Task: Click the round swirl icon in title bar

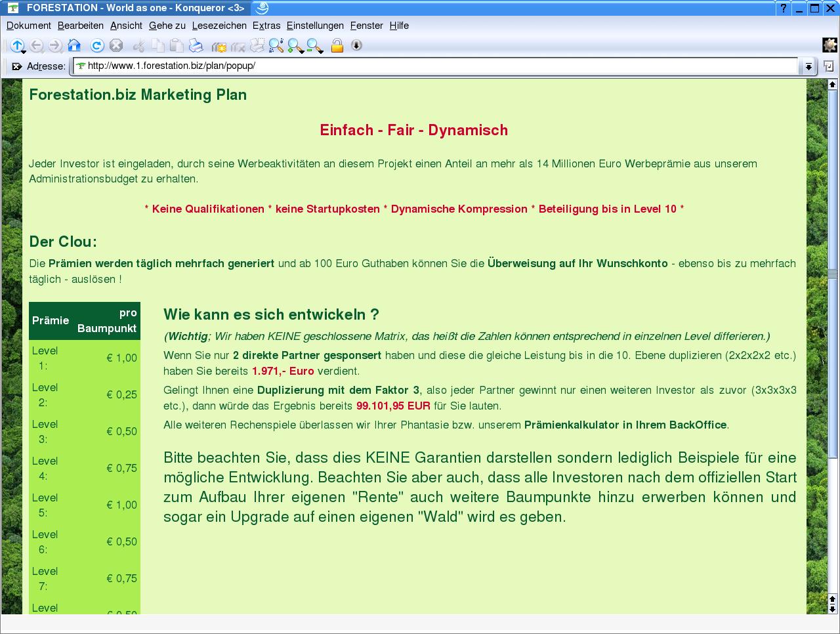Action: point(262,8)
